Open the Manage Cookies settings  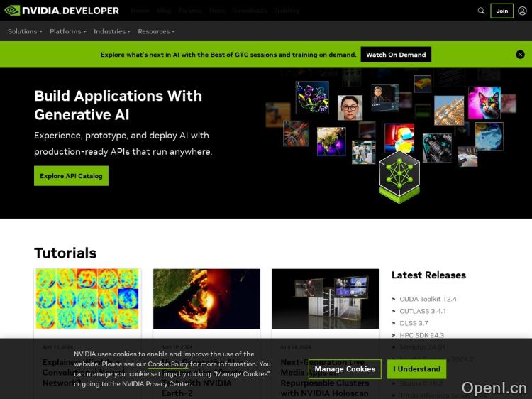point(345,369)
